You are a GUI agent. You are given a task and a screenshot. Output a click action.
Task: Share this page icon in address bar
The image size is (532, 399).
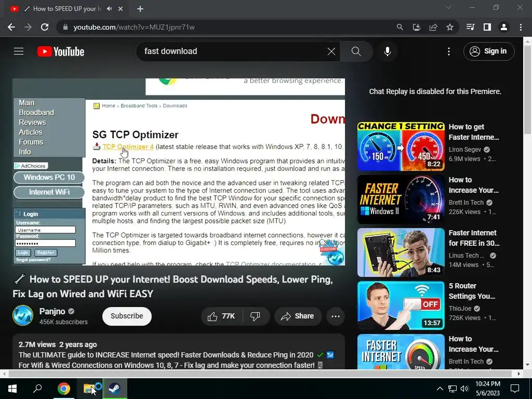coord(433,27)
